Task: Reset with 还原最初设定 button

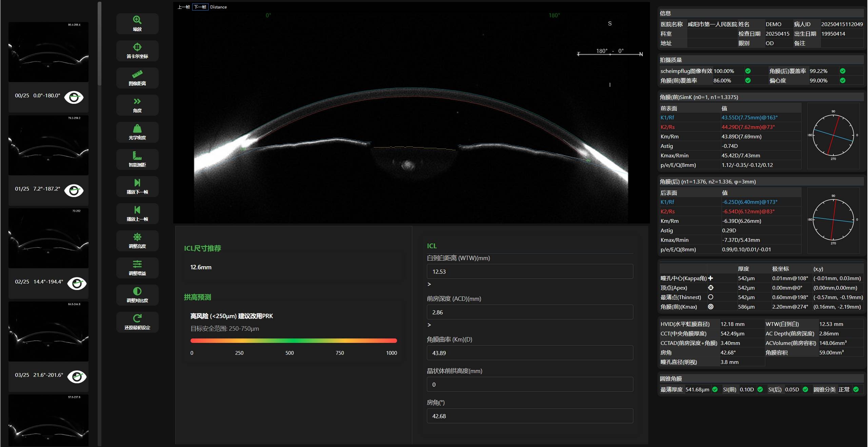Action: pyautogui.click(x=137, y=322)
